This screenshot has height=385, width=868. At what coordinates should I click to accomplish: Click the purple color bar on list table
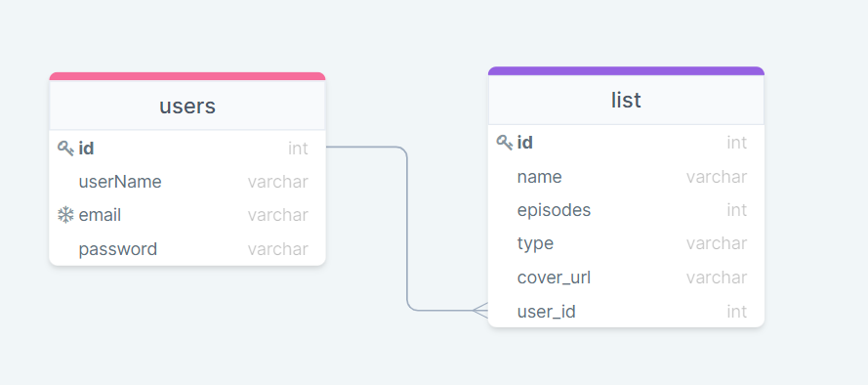pyautogui.click(x=626, y=70)
